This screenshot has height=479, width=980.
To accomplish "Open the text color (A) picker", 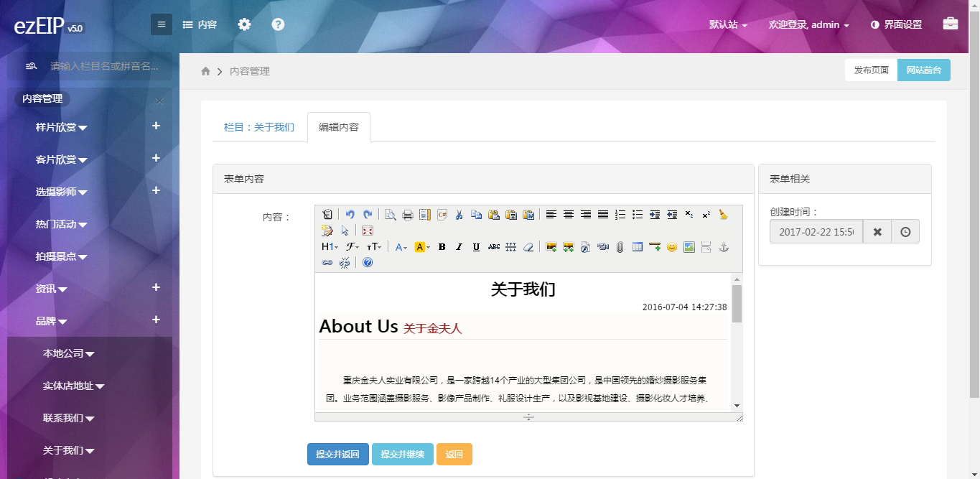I will [401, 246].
